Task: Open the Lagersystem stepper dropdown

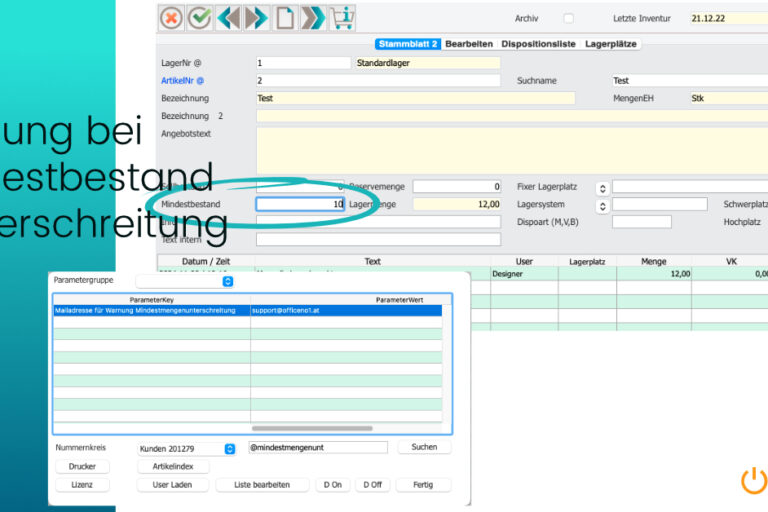Action: [602, 205]
